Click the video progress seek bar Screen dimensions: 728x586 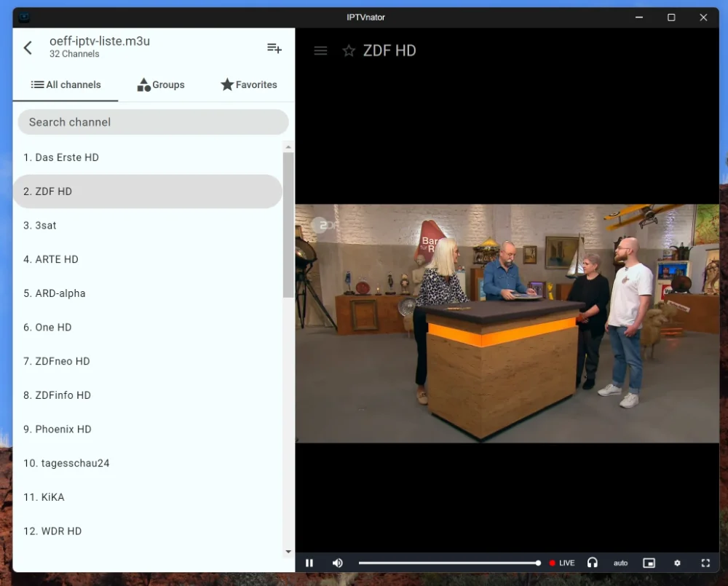coord(448,563)
